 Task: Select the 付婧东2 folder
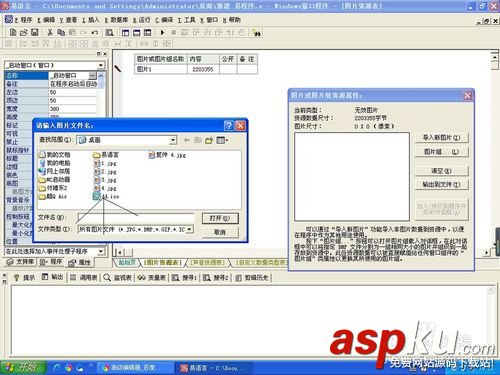(53, 188)
